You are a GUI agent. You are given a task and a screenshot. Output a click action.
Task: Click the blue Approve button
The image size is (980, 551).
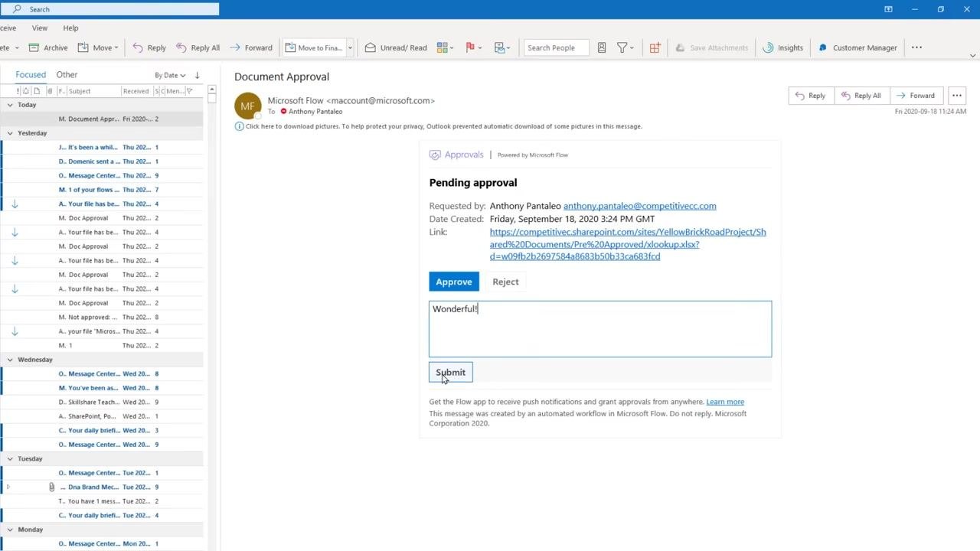tap(454, 282)
